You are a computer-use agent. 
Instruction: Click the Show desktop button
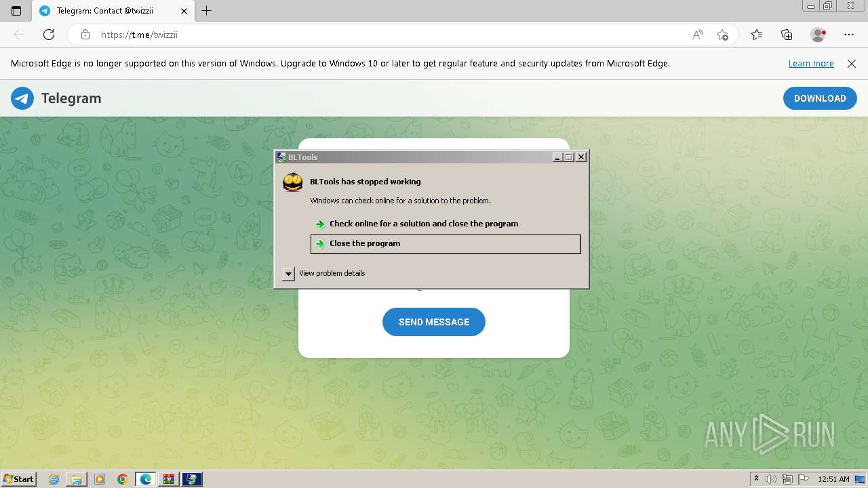pyautogui.click(x=860, y=479)
